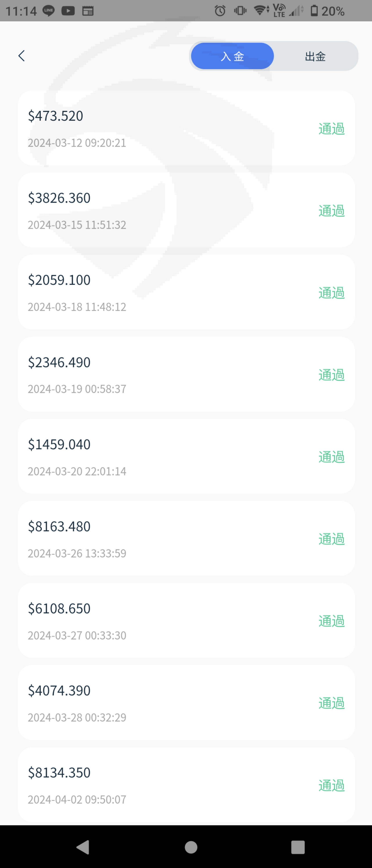Screen dimensions: 372x868
Task: Tap YouTube notification icon in status bar
Action: (68, 11)
